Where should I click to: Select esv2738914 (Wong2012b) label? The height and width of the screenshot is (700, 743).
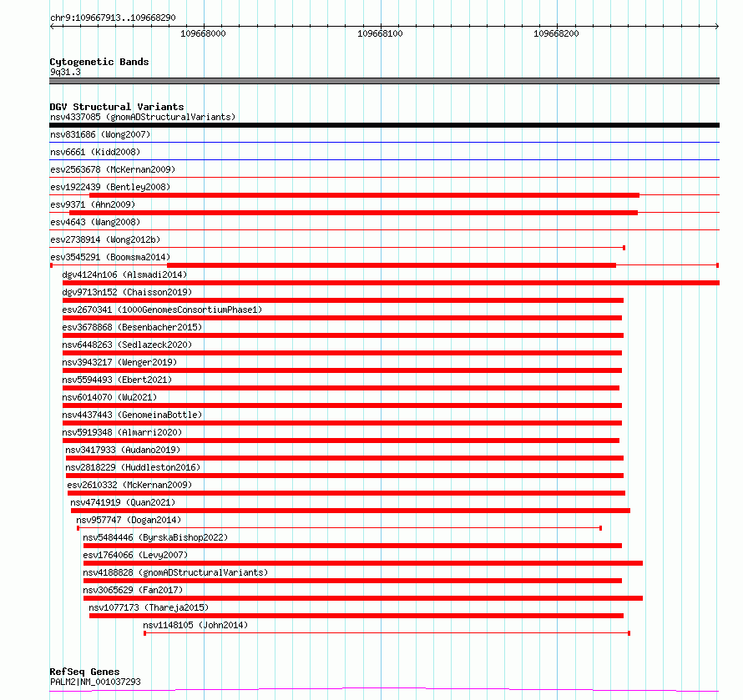coord(105,239)
